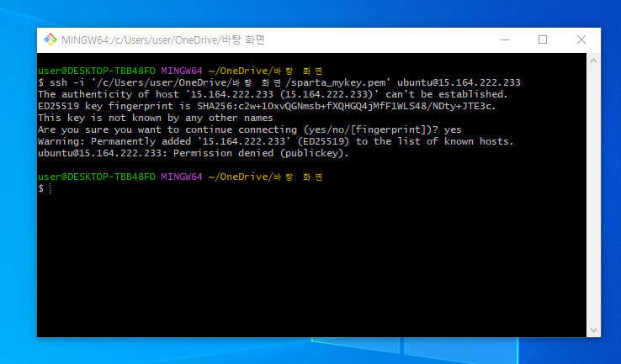This screenshot has width=621, height=364.
Task: Close the MINGW64 terminal window
Action: (x=581, y=40)
